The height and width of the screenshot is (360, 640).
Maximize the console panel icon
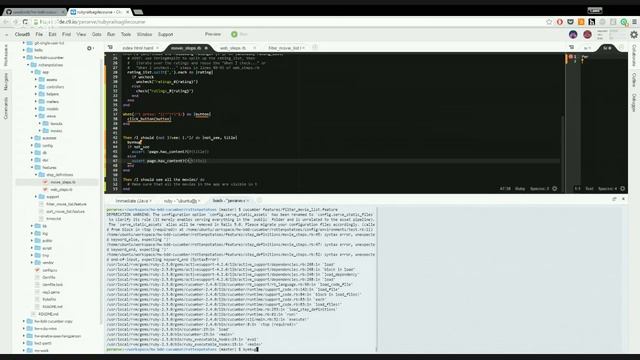614,199
